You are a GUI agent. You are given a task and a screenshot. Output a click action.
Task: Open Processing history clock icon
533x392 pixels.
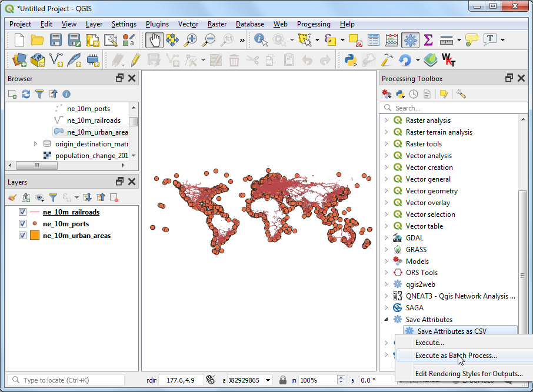pyautogui.click(x=414, y=94)
